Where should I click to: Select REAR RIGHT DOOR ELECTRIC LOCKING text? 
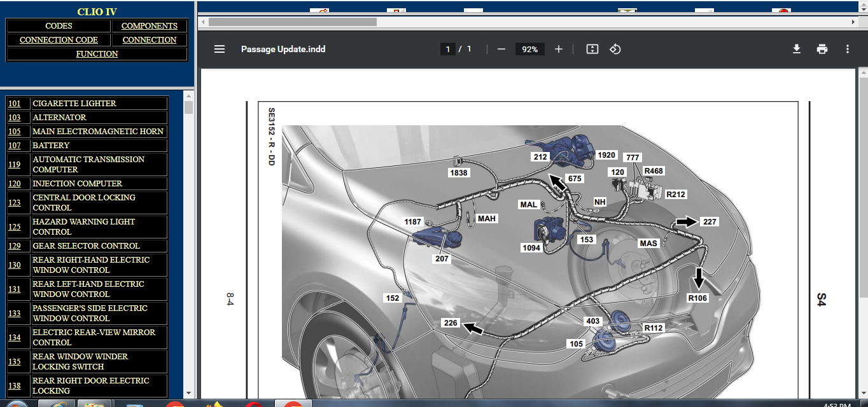tap(91, 385)
